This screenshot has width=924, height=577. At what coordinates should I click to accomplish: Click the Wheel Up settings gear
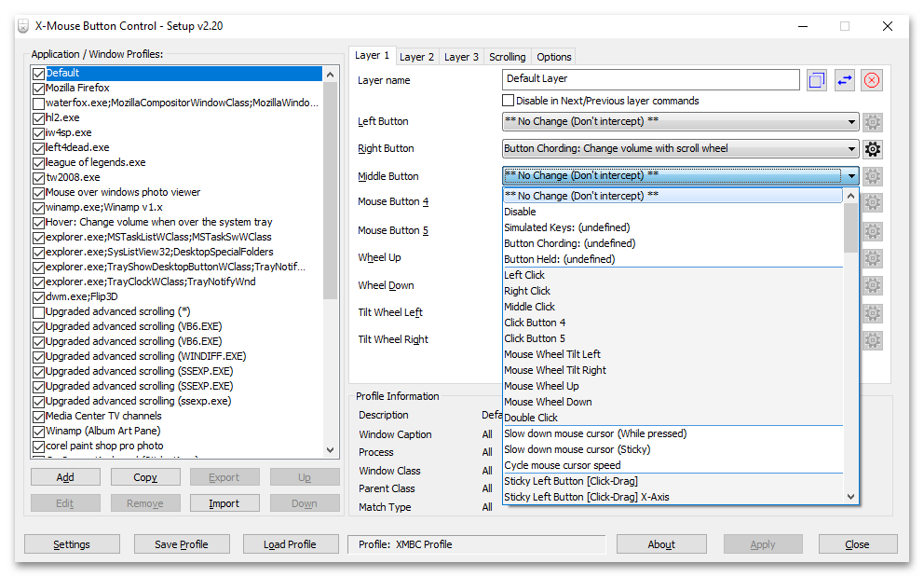873,258
